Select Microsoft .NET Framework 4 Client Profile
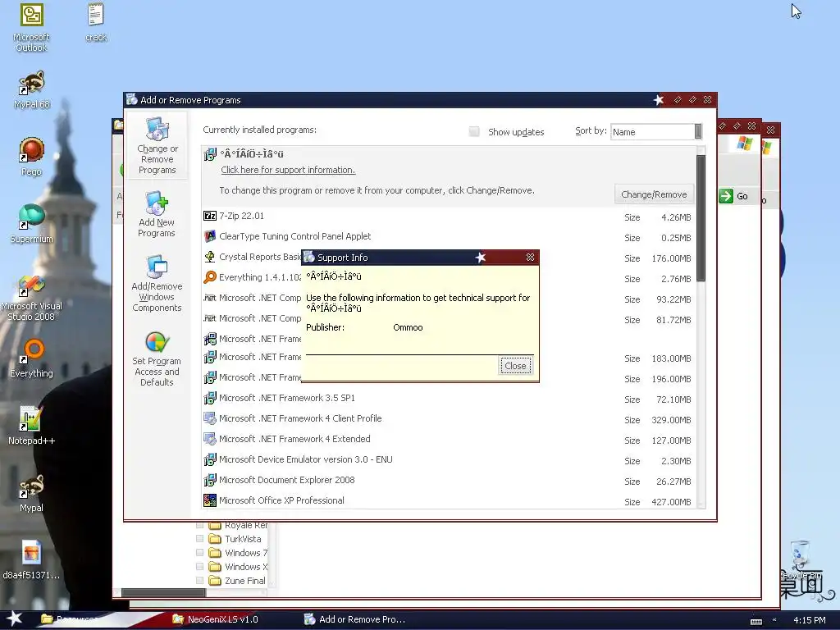 pyautogui.click(x=448, y=419)
